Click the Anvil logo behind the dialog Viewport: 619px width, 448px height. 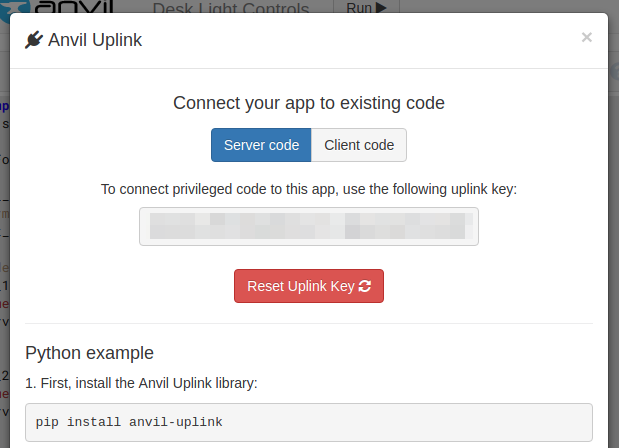tap(57, 7)
